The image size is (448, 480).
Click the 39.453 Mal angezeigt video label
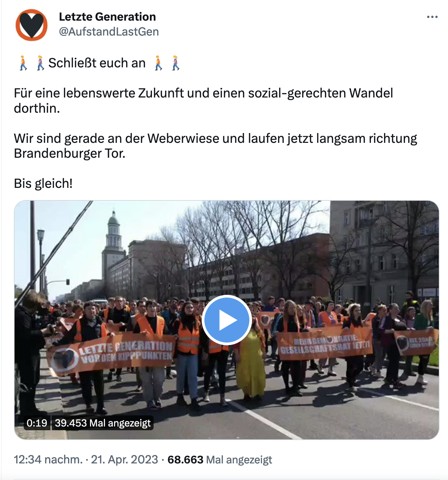tap(103, 423)
